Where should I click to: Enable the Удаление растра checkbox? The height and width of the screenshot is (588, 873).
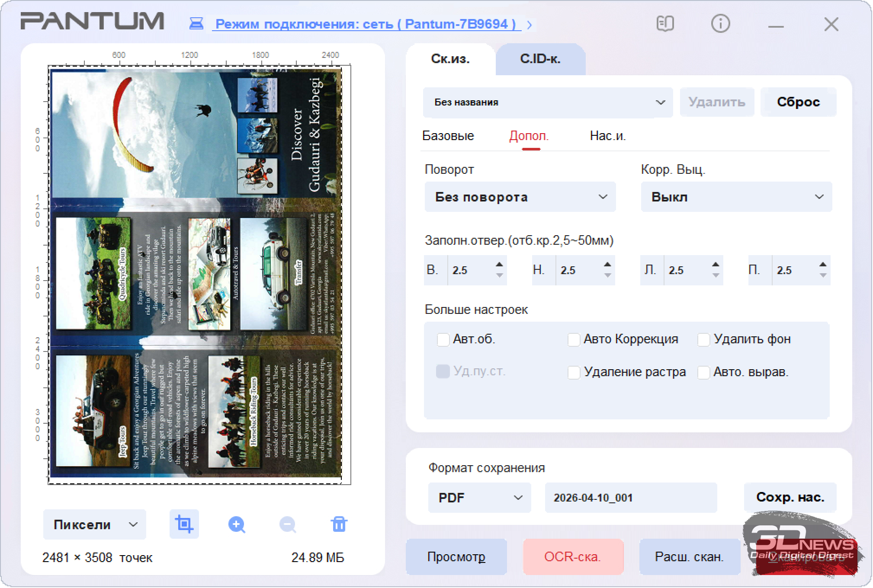click(x=574, y=372)
